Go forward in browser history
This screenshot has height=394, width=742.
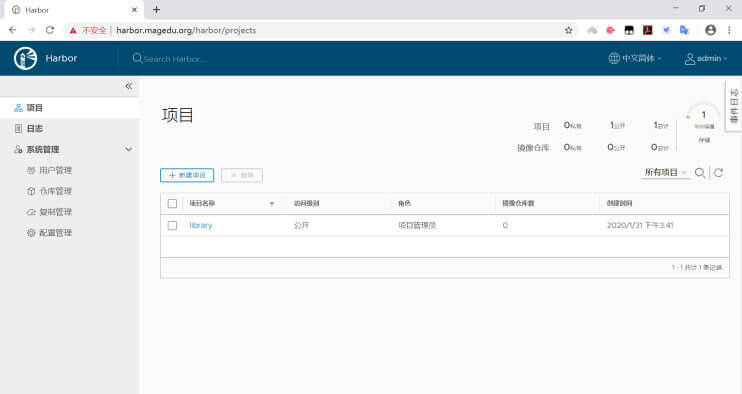[x=31, y=30]
